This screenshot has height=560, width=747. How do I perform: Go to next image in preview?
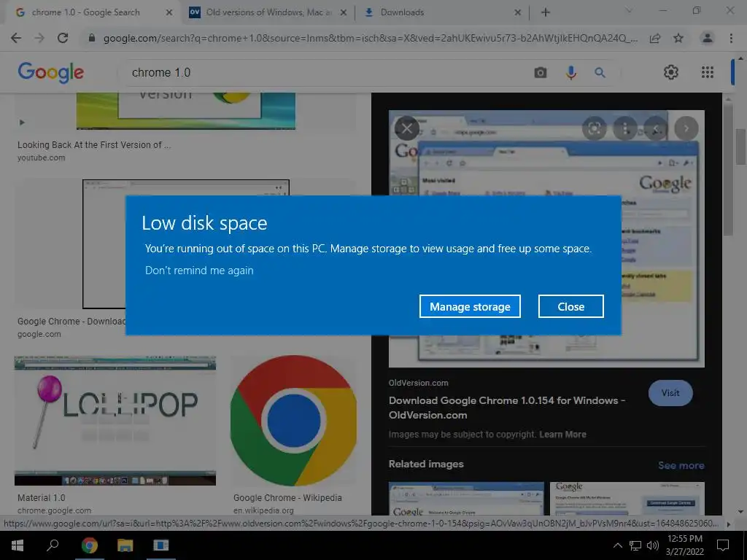click(x=686, y=128)
